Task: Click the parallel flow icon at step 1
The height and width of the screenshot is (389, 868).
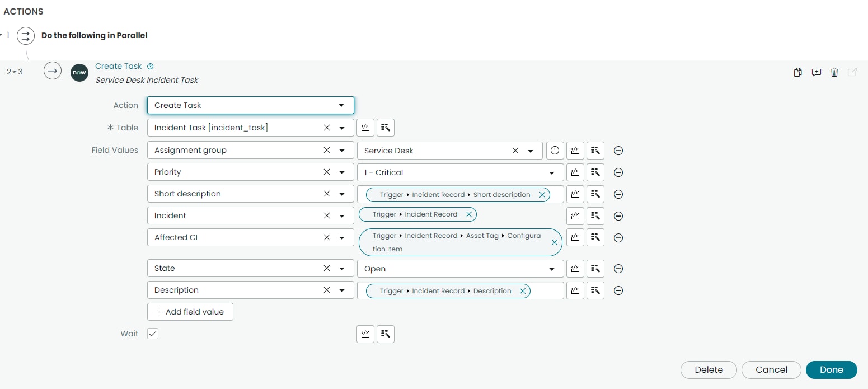Action: (x=25, y=35)
